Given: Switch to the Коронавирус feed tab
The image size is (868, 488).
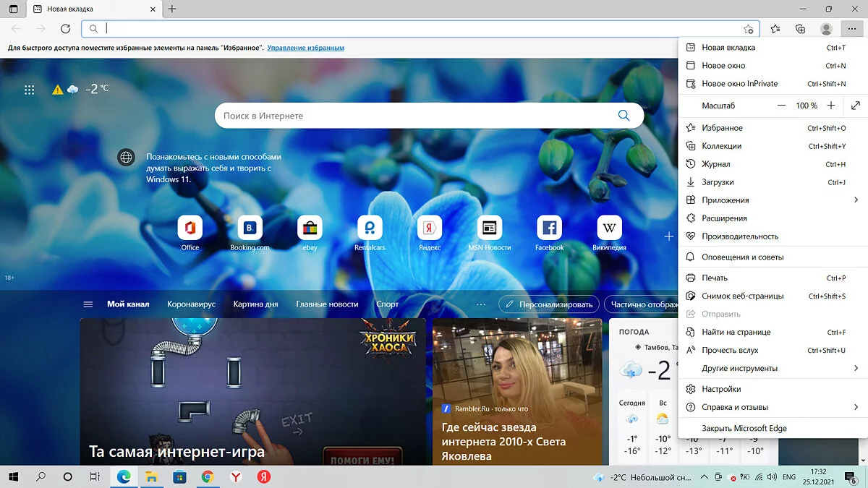Looking at the screenshot, I should pyautogui.click(x=191, y=304).
